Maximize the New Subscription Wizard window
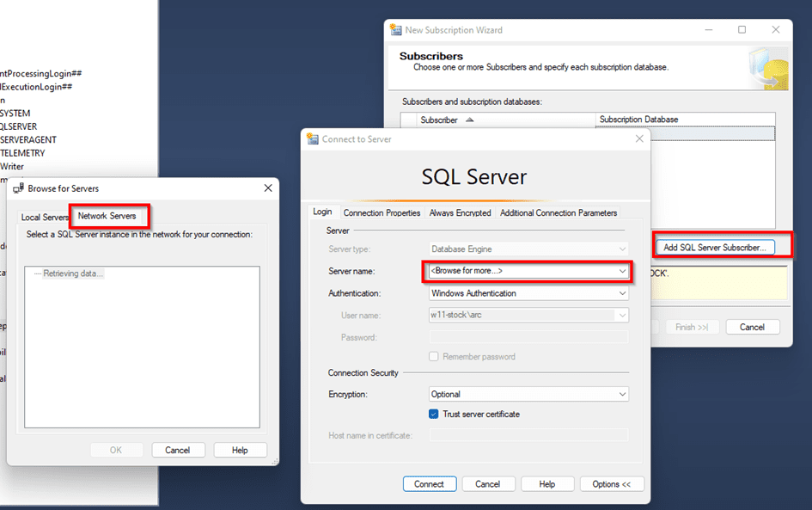 (x=742, y=29)
